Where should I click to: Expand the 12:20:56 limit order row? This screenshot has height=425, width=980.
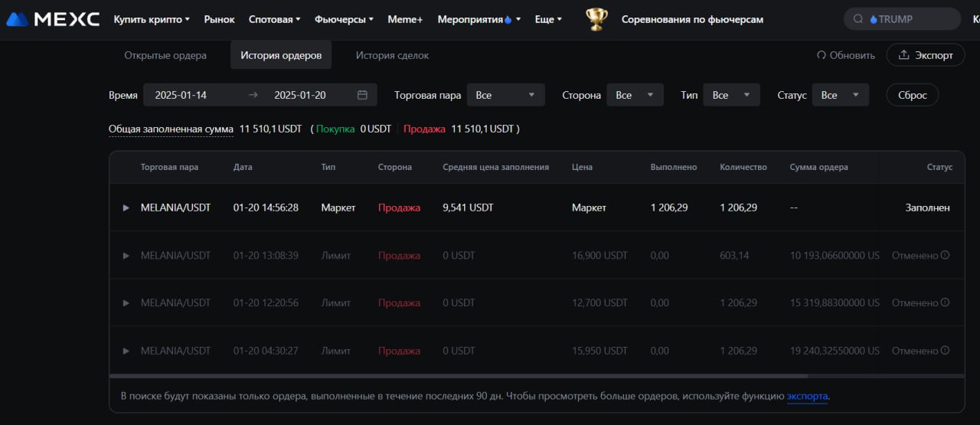(126, 302)
